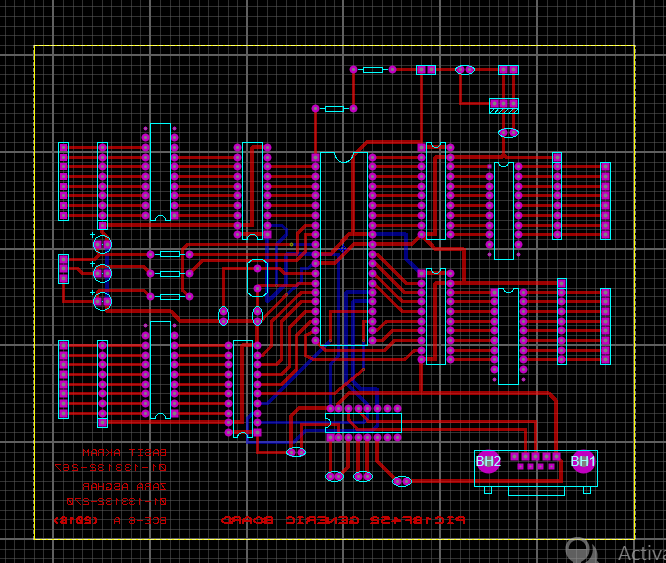Select the middle electrolytic capacitor on left

coord(102,273)
